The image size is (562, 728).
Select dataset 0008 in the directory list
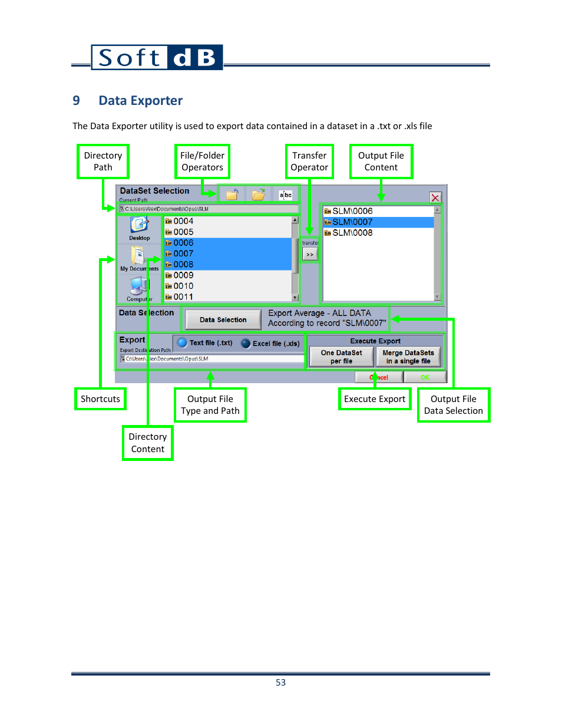(228, 265)
